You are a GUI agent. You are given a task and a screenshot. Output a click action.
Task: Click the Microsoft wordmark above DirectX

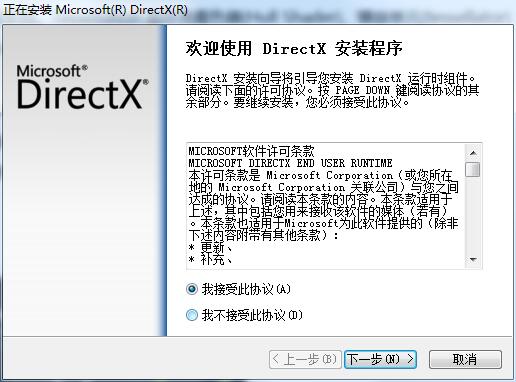pyautogui.click(x=52, y=71)
